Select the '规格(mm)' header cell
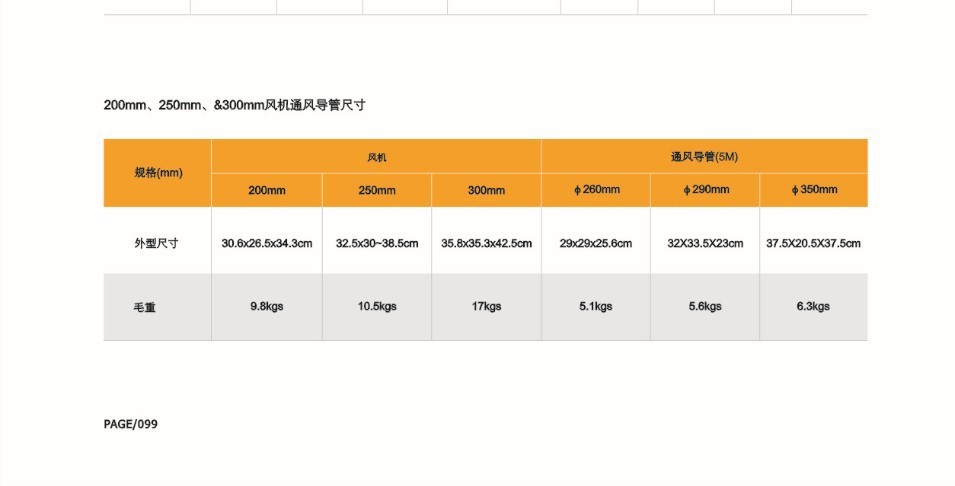The width and height of the screenshot is (955, 486). 158,172
